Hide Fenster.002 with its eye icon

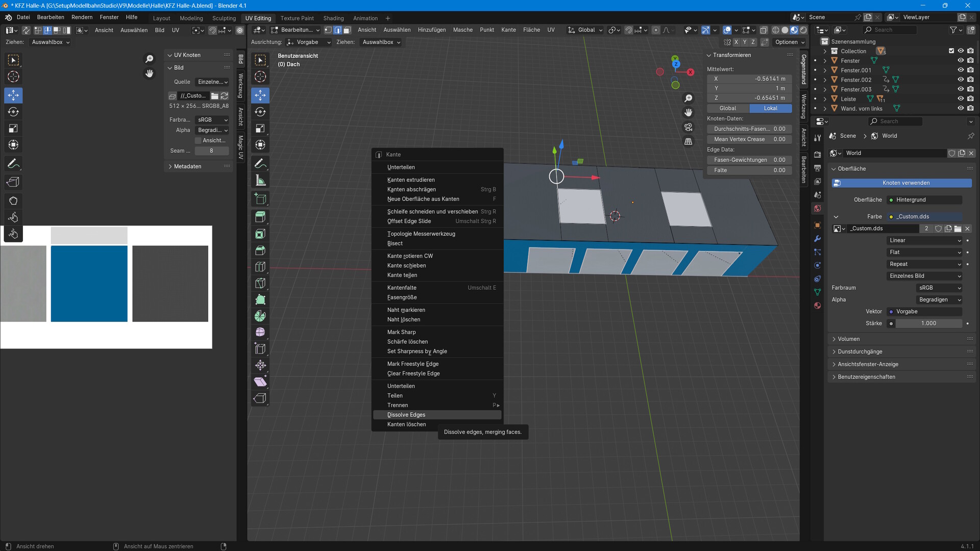click(960, 80)
